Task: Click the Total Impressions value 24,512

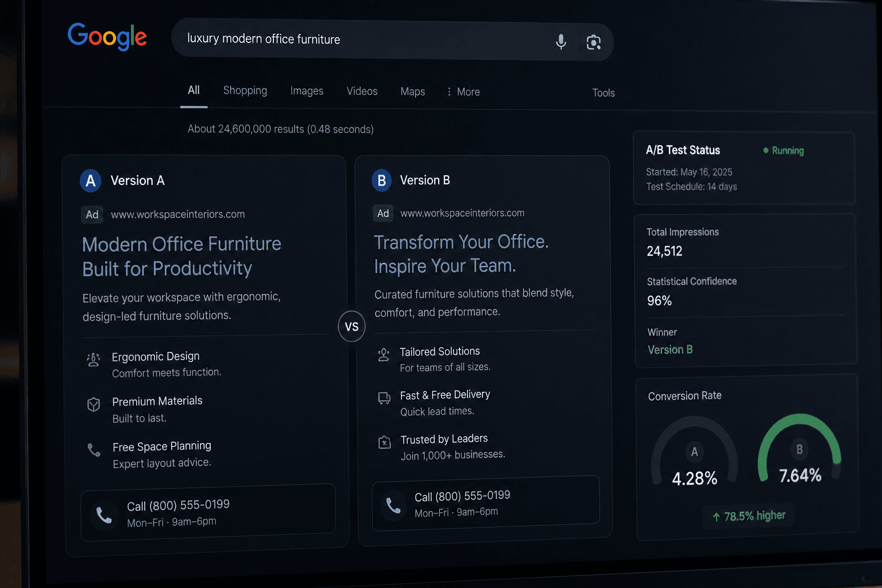Action: coord(664,251)
